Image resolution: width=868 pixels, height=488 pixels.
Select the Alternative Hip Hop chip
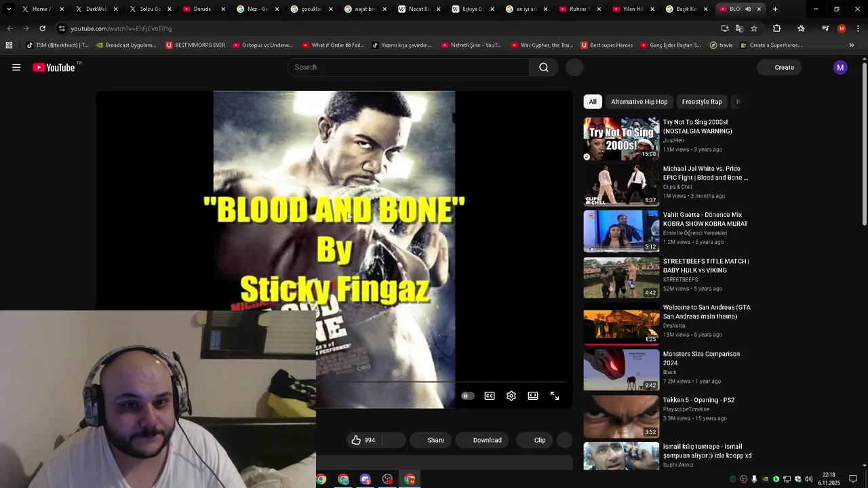click(x=639, y=102)
